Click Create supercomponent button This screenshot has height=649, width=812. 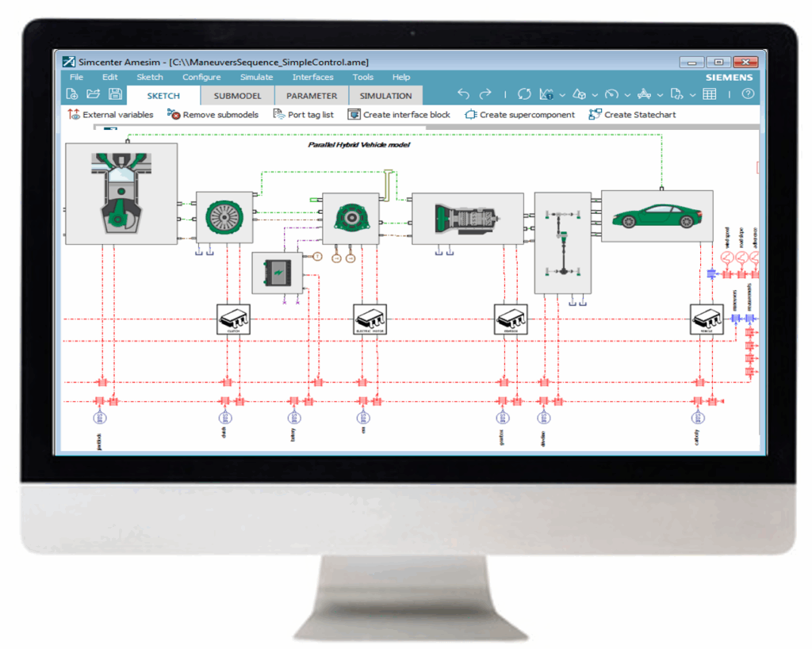[519, 115]
